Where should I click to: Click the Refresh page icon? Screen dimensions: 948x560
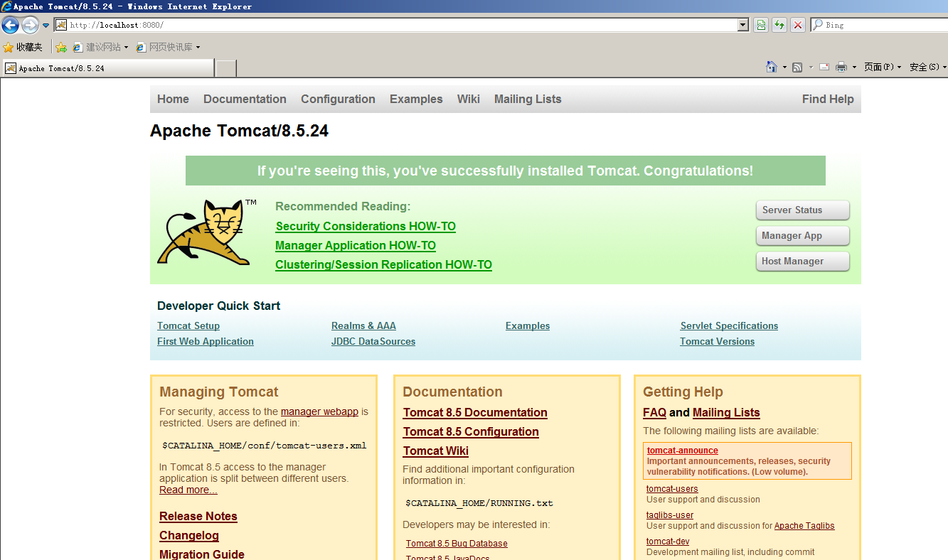click(x=779, y=24)
